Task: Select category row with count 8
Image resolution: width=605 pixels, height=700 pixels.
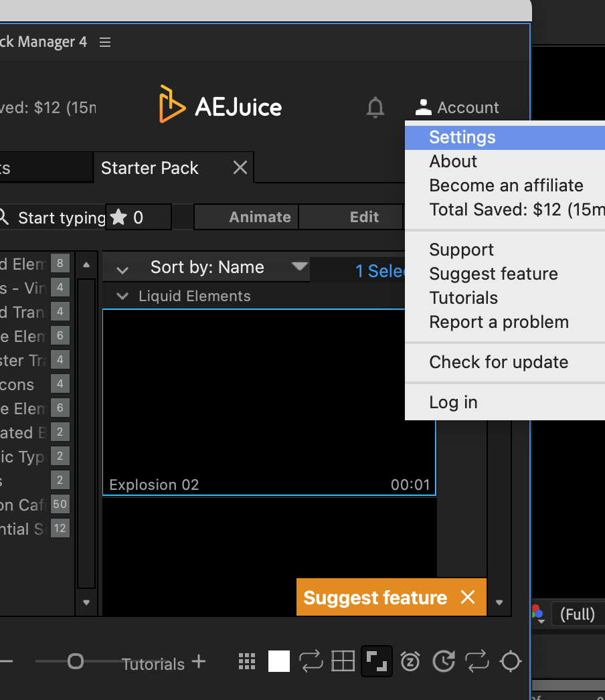Action: coord(35,264)
